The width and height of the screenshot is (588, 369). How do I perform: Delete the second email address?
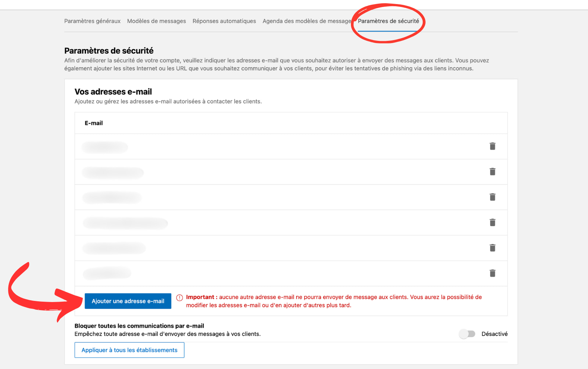(x=492, y=171)
